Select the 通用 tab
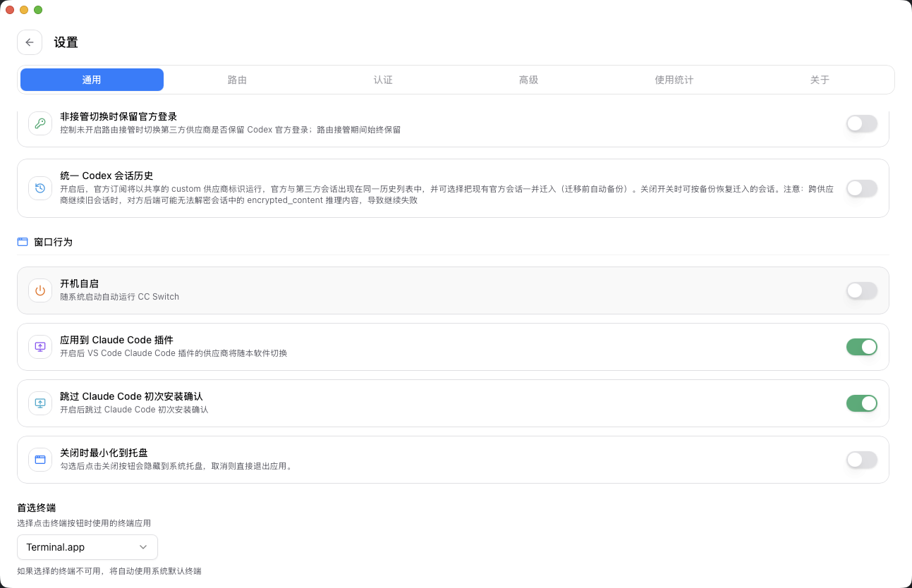The height and width of the screenshot is (588, 912). pyautogui.click(x=92, y=80)
